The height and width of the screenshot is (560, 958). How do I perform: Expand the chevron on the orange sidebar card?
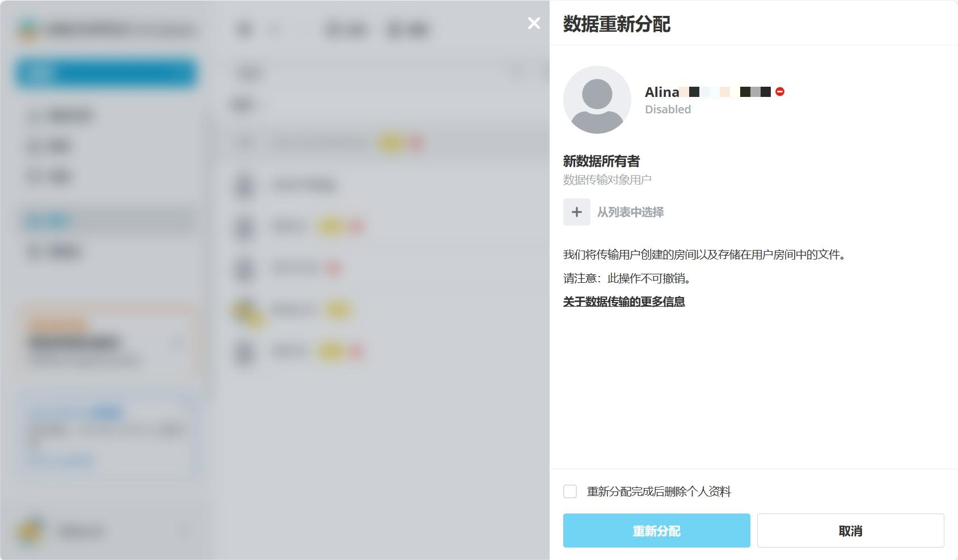(177, 342)
